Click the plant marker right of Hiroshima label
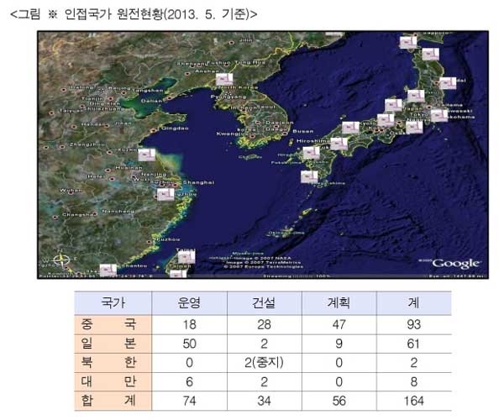Viewport: 504px width, 420px height. (x=339, y=144)
